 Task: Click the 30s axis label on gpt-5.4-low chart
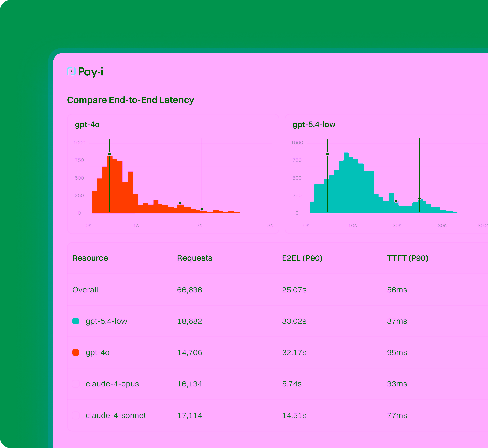pyautogui.click(x=442, y=226)
